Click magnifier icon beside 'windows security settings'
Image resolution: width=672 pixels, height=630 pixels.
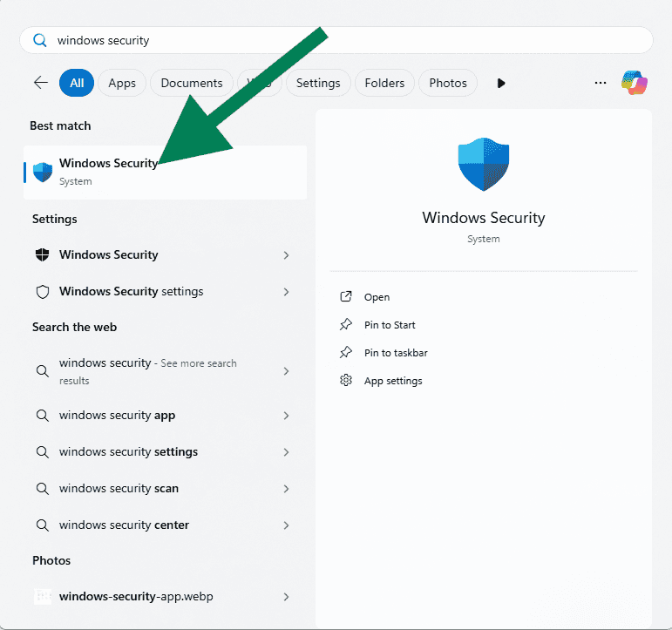pyautogui.click(x=42, y=451)
